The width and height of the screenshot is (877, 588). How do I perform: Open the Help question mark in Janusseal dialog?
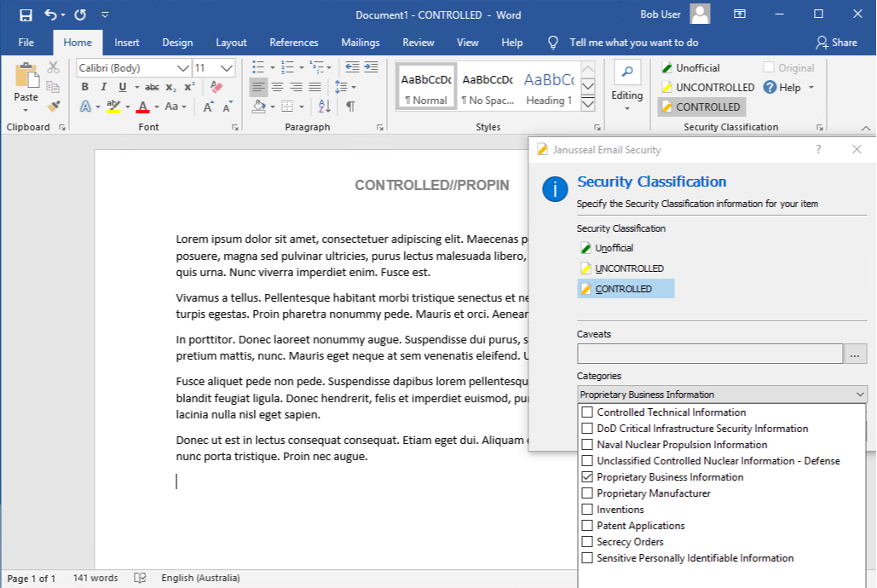pos(818,149)
